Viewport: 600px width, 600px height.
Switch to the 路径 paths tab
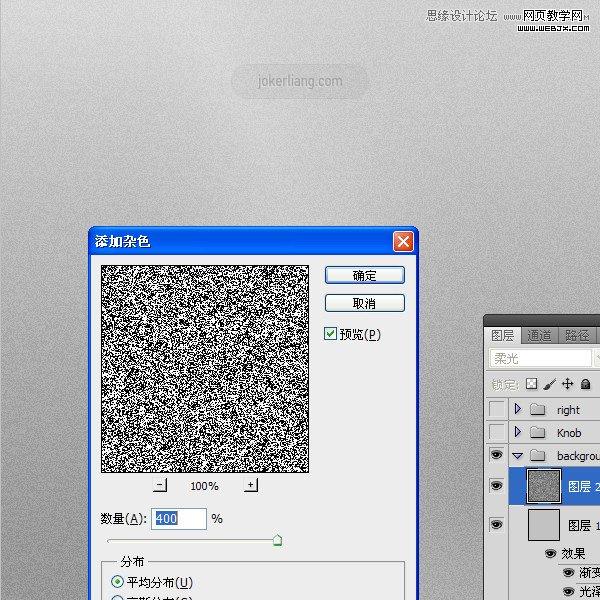(577, 336)
